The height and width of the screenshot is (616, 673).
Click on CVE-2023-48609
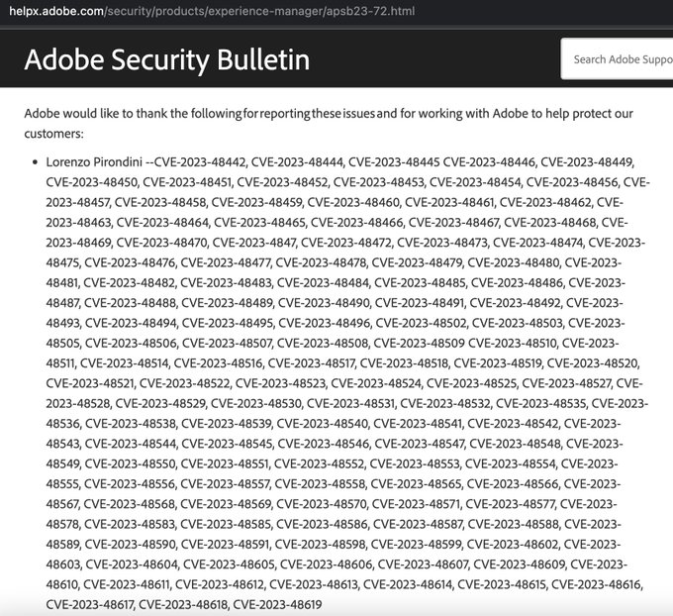point(520,565)
